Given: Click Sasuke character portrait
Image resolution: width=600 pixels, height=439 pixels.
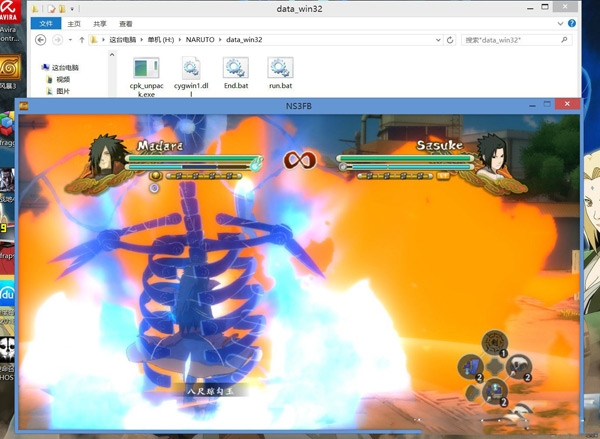Looking at the screenshot, I should point(492,155).
